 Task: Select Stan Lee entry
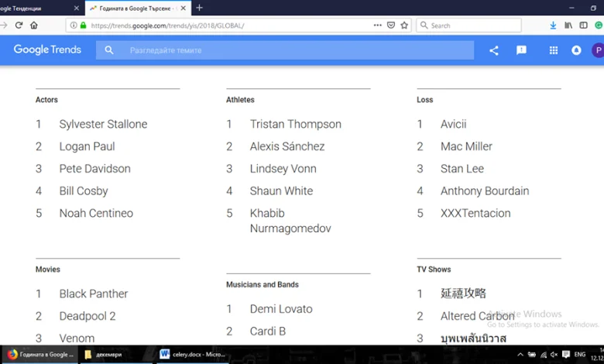[x=462, y=169]
